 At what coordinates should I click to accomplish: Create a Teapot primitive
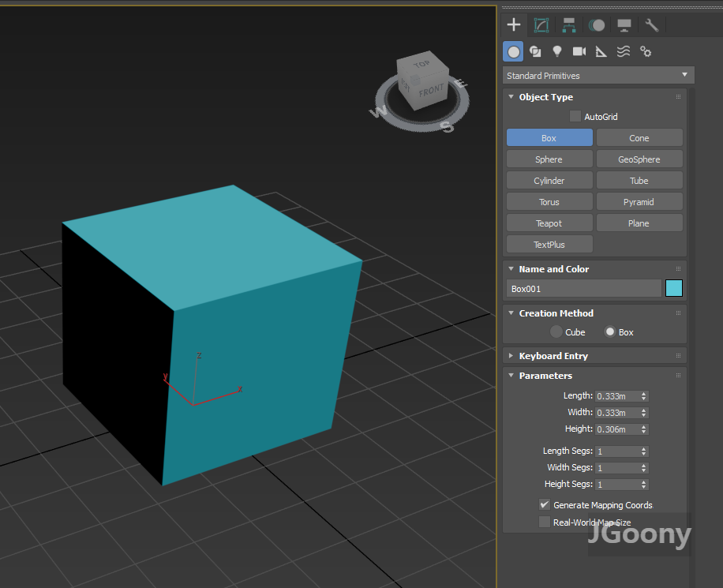pos(549,223)
